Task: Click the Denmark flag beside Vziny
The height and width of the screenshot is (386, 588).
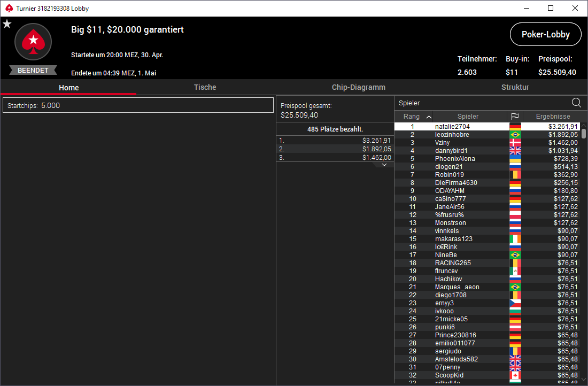Action: (515, 143)
